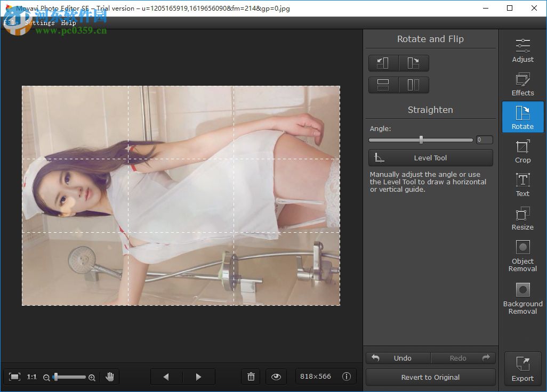The width and height of the screenshot is (547, 392).
Task: Click the 818×566 image size text
Action: tap(316, 377)
